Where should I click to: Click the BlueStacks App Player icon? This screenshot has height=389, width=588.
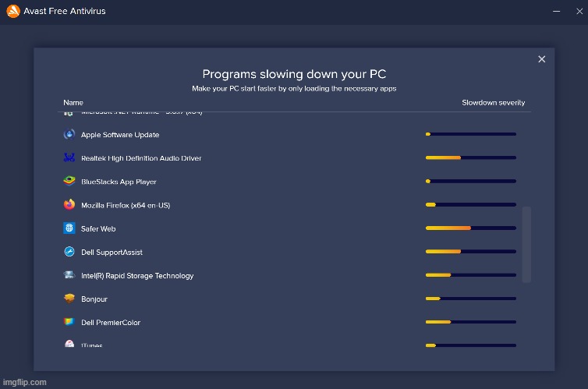click(69, 182)
